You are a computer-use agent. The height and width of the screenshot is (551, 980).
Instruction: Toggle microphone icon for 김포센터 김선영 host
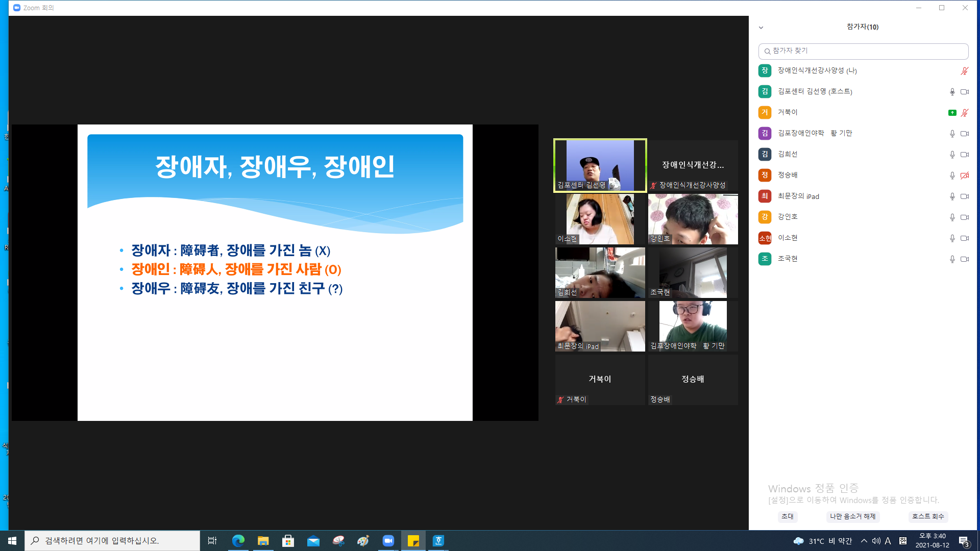952,92
